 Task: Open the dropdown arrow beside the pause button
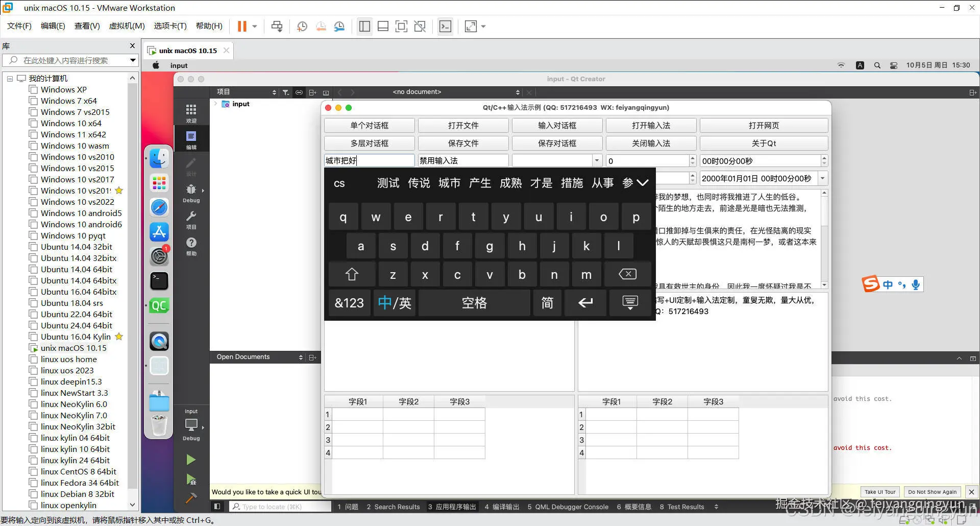(x=255, y=26)
